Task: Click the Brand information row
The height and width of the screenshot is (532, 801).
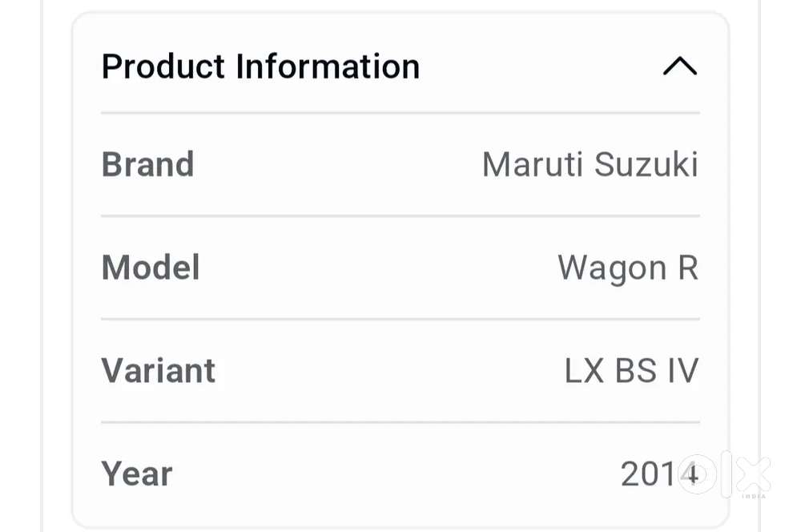Action: coord(400,164)
